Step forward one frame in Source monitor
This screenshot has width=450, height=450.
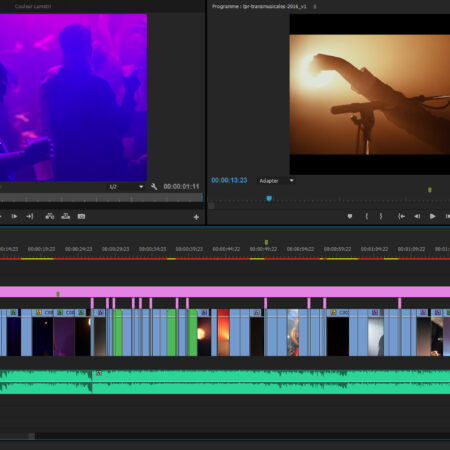coord(14,216)
